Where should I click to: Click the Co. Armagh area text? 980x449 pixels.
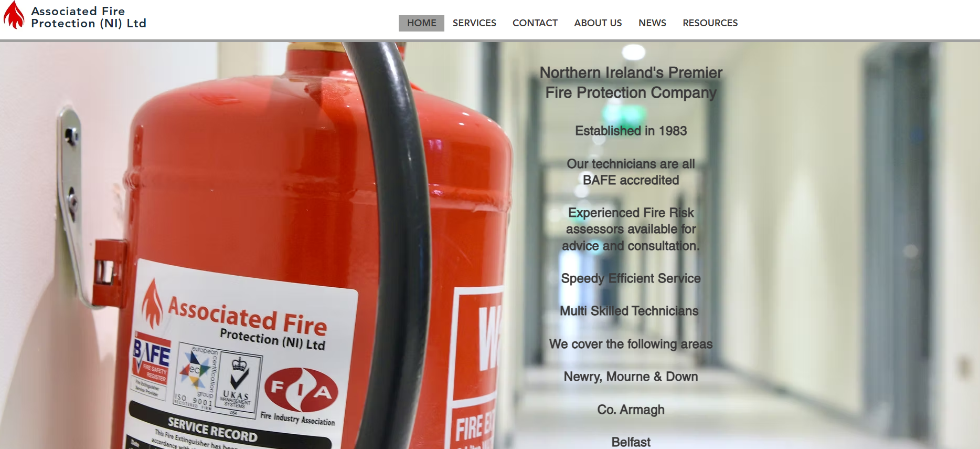(x=631, y=410)
